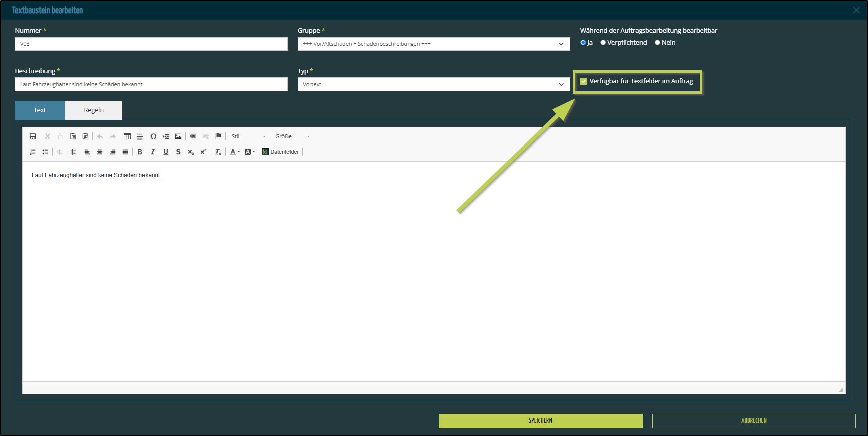Click the Speichern button

click(540, 421)
